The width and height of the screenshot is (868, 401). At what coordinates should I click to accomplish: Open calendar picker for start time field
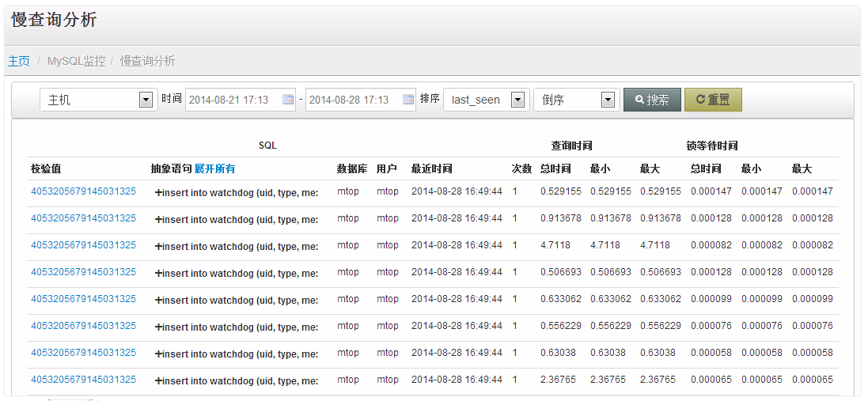click(x=289, y=100)
